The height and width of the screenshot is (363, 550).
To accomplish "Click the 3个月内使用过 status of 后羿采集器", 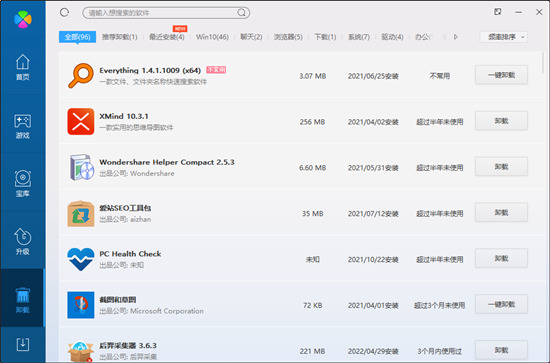I will coord(440,351).
